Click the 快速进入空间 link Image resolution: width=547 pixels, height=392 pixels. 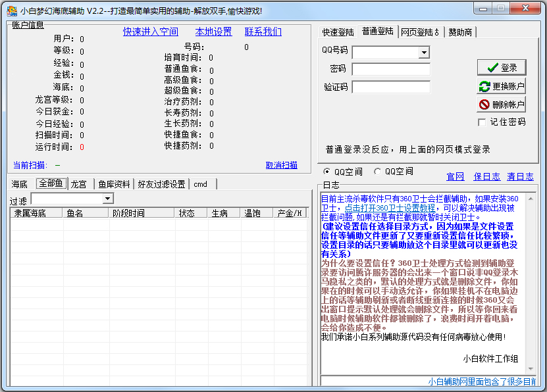point(150,32)
